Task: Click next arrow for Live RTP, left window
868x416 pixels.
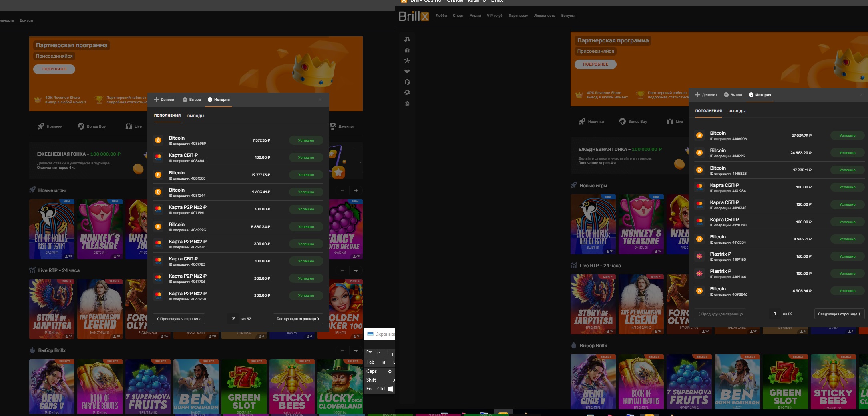Action: coord(356,270)
